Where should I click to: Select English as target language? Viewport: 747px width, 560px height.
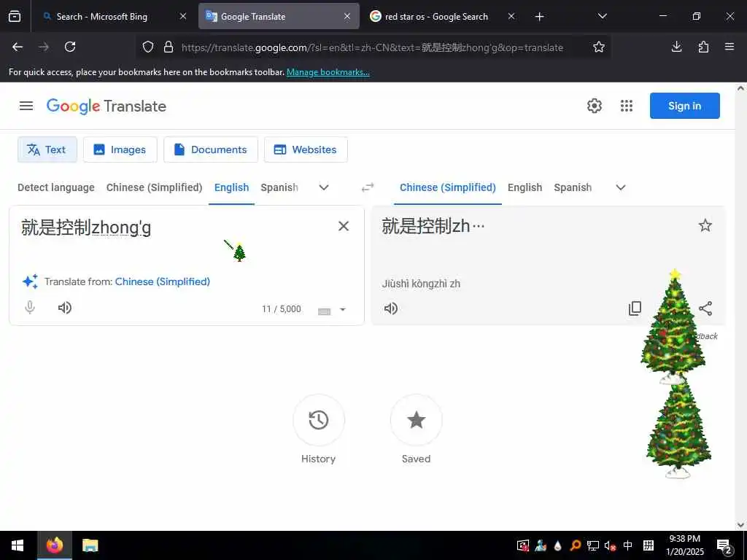525,187
